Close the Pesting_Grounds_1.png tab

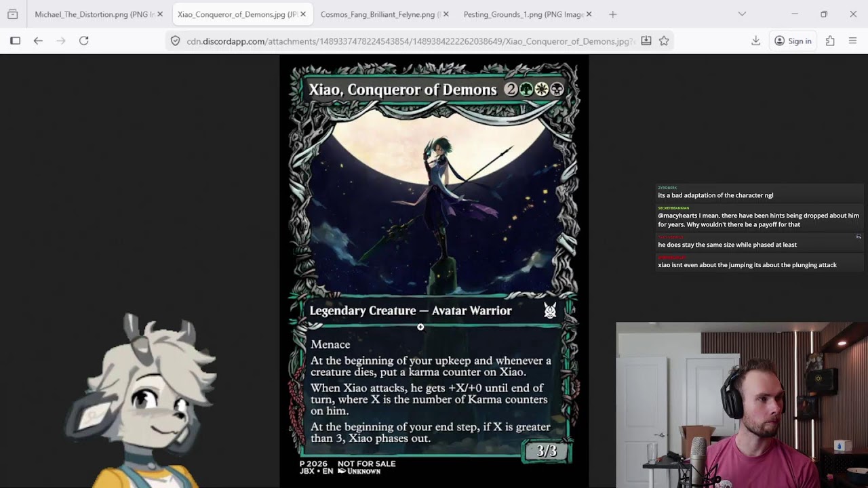[x=589, y=14]
